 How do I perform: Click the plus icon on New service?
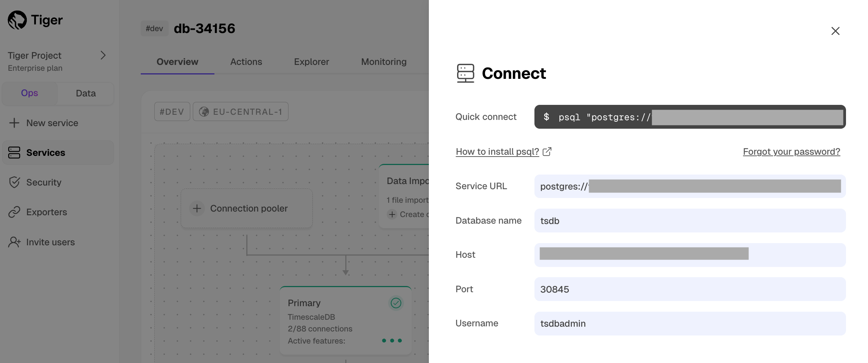[14, 123]
